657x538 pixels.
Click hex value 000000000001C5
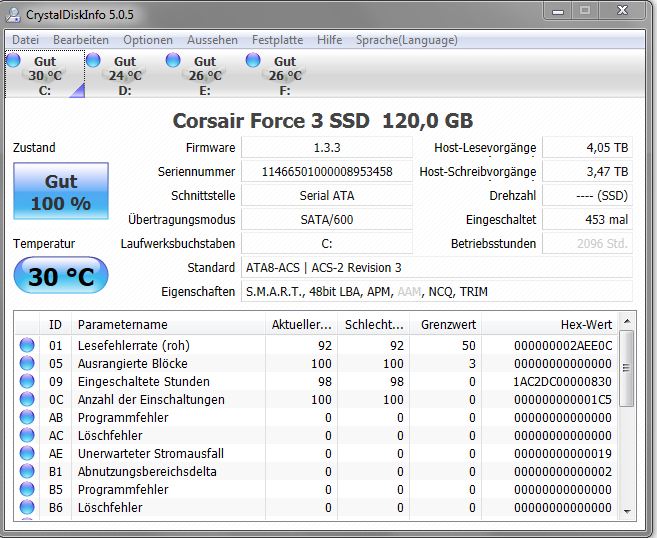562,399
